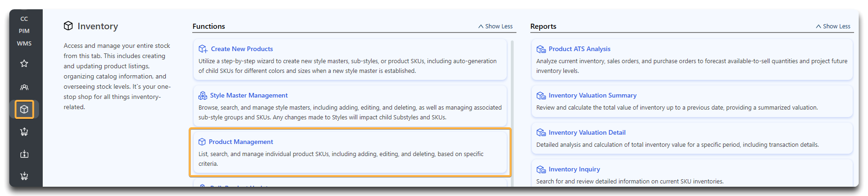
Task: Select the Inventory box icon in sidebar
Action: pyautogui.click(x=24, y=110)
